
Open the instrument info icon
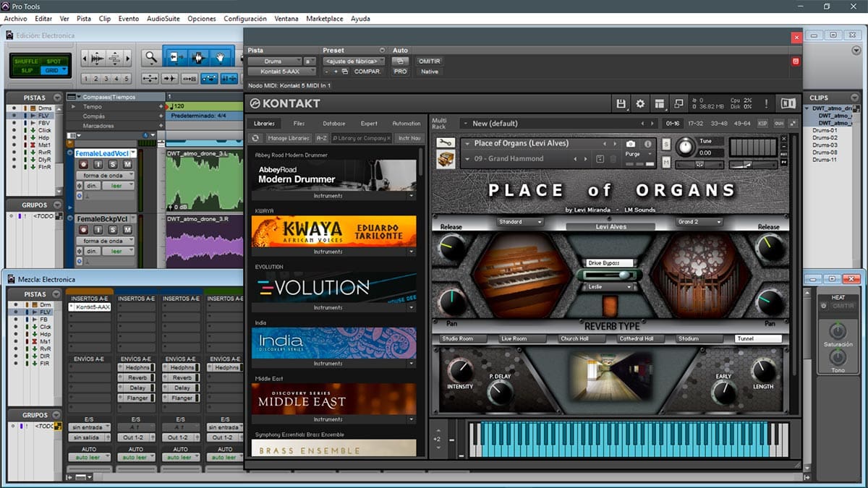[x=647, y=144]
